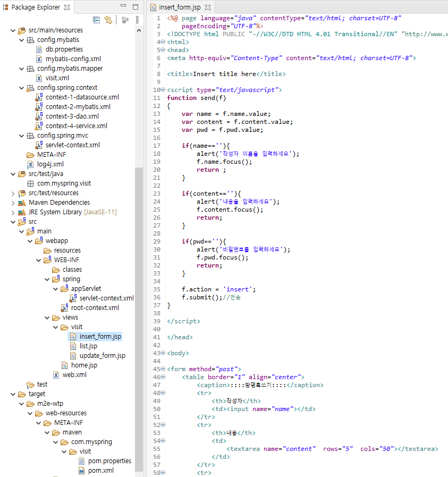Screen dimensions: 448x477
Task: Close the insert_form.jsp editor tab
Action: pos(208,7)
